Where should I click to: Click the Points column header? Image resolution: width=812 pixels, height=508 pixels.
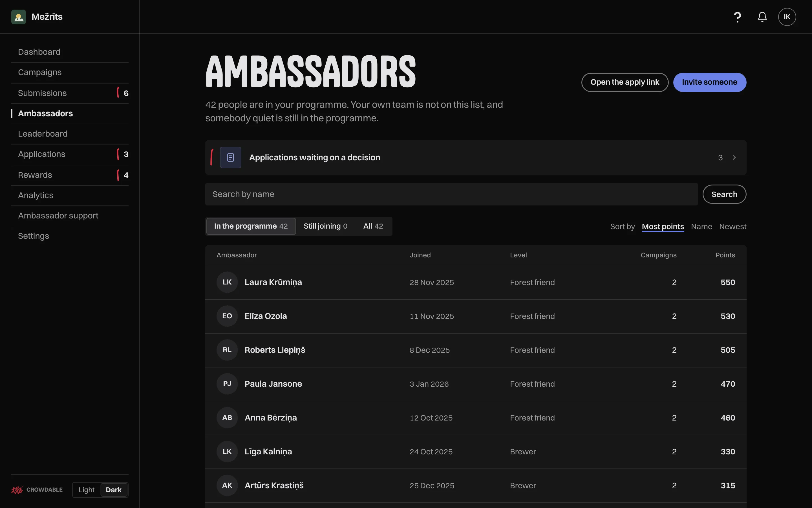pos(725,255)
